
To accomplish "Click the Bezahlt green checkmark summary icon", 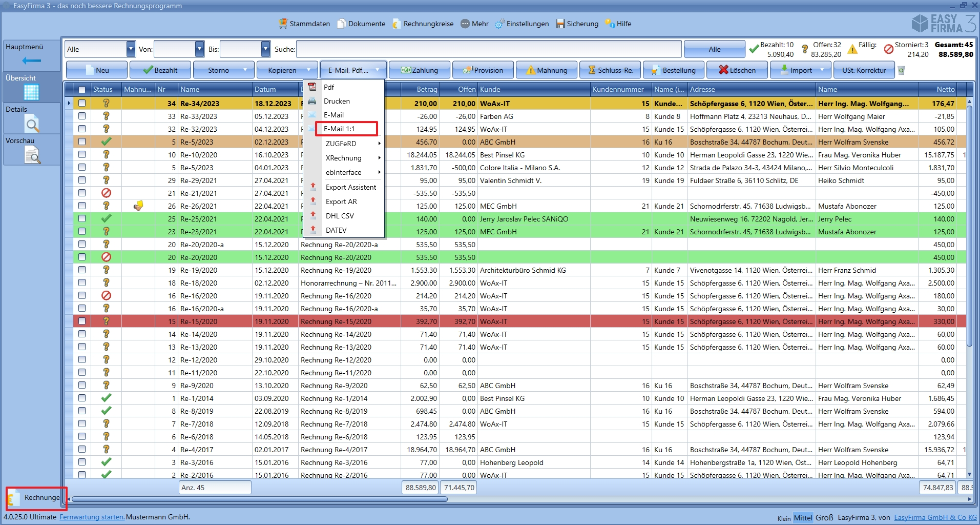I will click(x=754, y=49).
